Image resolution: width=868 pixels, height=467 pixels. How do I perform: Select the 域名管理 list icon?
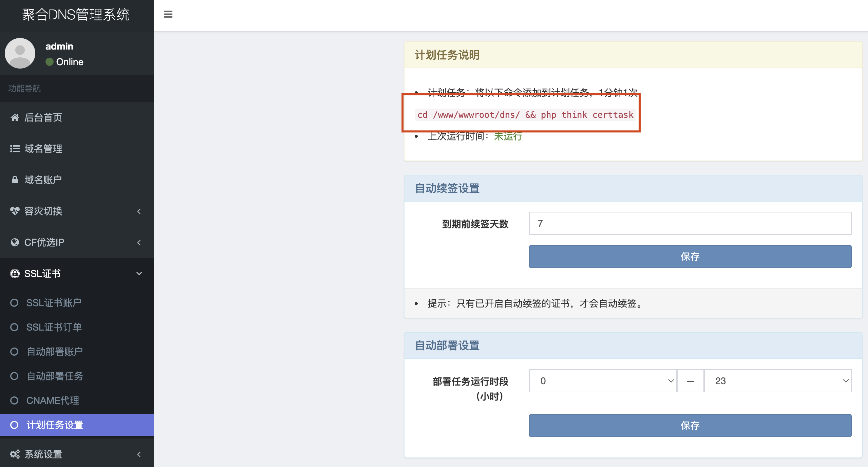[x=15, y=149]
